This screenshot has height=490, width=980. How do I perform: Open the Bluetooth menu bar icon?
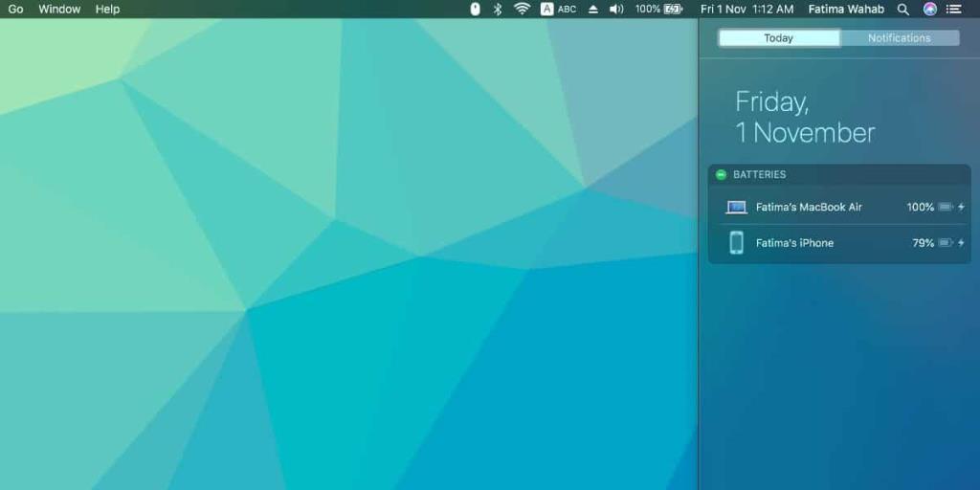coord(498,9)
